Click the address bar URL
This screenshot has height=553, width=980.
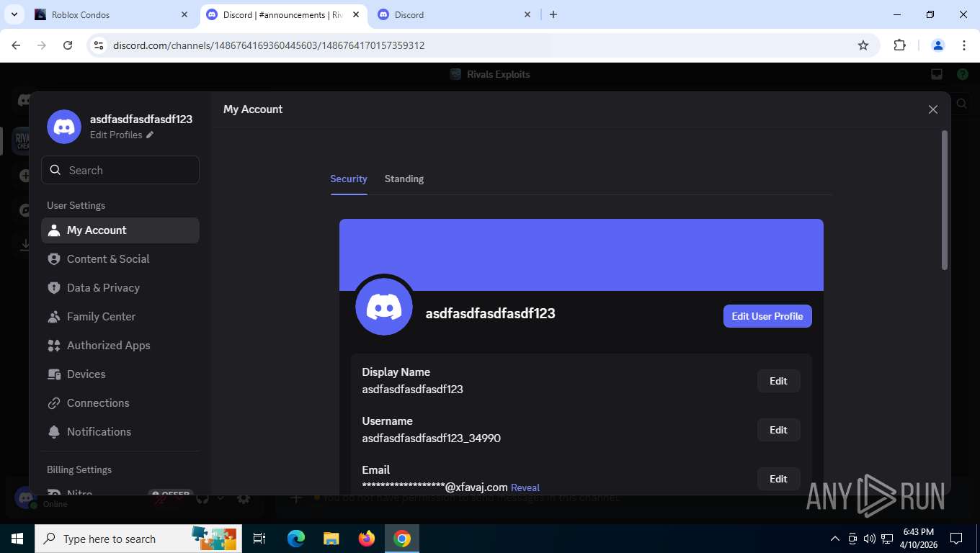269,45
